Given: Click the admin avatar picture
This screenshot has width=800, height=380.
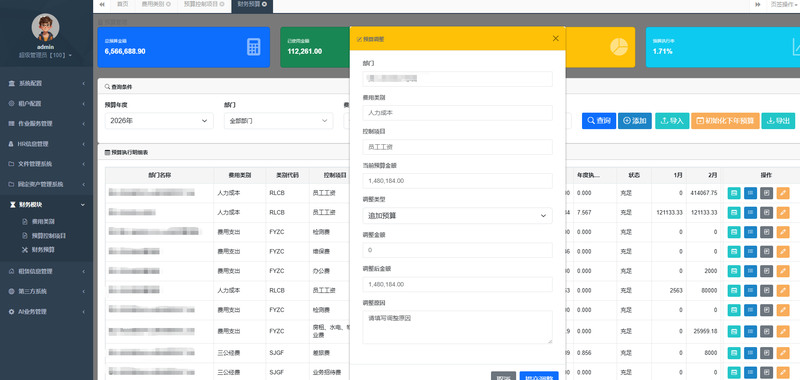Looking at the screenshot, I should point(45,27).
